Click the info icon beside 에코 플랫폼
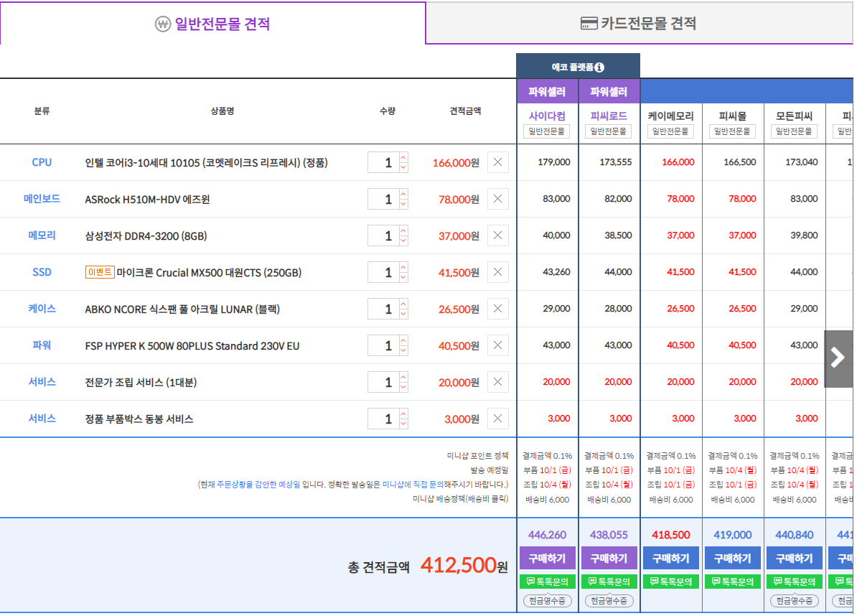Screen dimensions: 857x616 [x=599, y=67]
